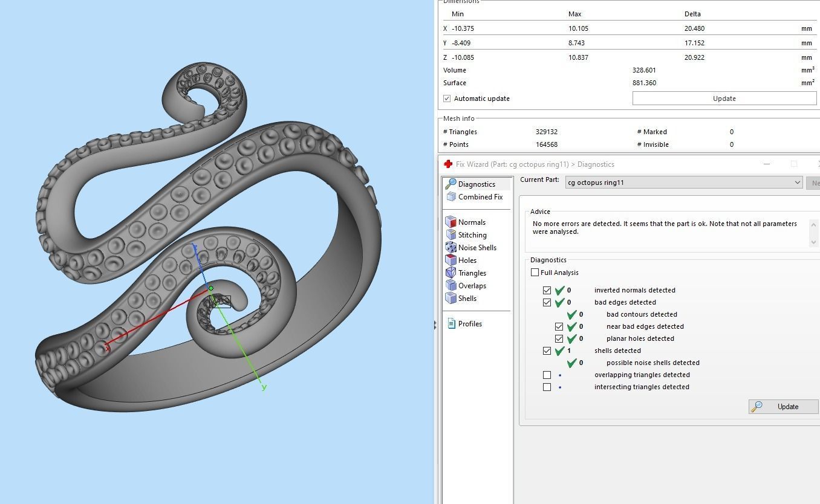Image resolution: width=820 pixels, height=504 pixels.
Task: Enable overlapping triangles detected checkbox
Action: (547, 375)
